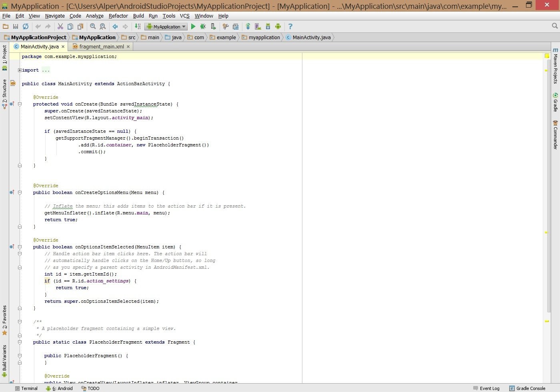Open the Event Log panel
Screen dimensions: 560x392
(x=486, y=388)
